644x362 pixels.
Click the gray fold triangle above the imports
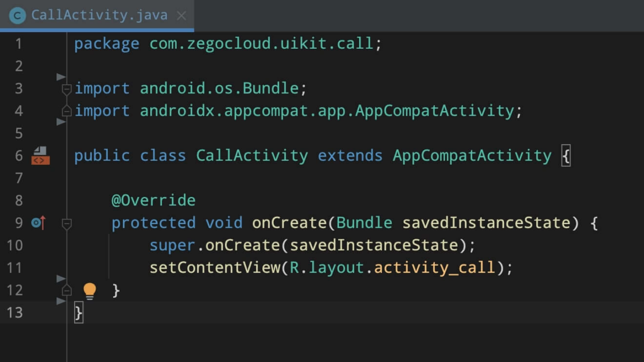pyautogui.click(x=60, y=77)
